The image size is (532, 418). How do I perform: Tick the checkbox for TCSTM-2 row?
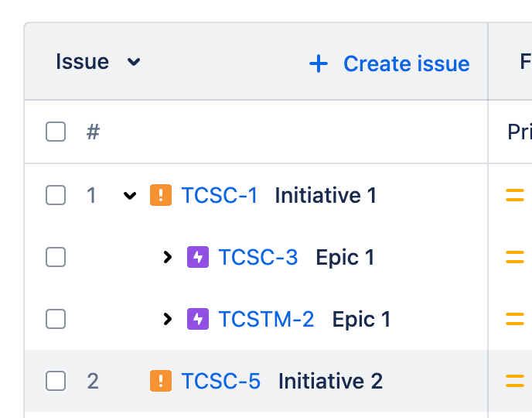pos(56,318)
